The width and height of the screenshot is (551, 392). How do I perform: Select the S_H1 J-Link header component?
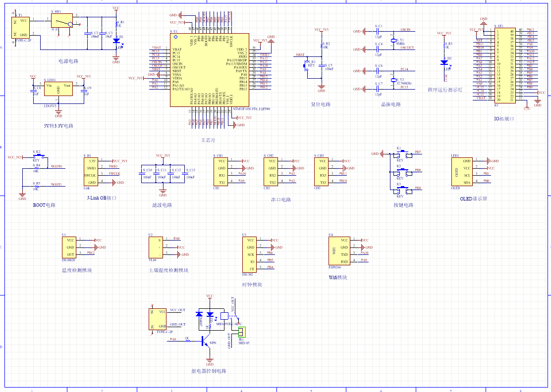91,172
